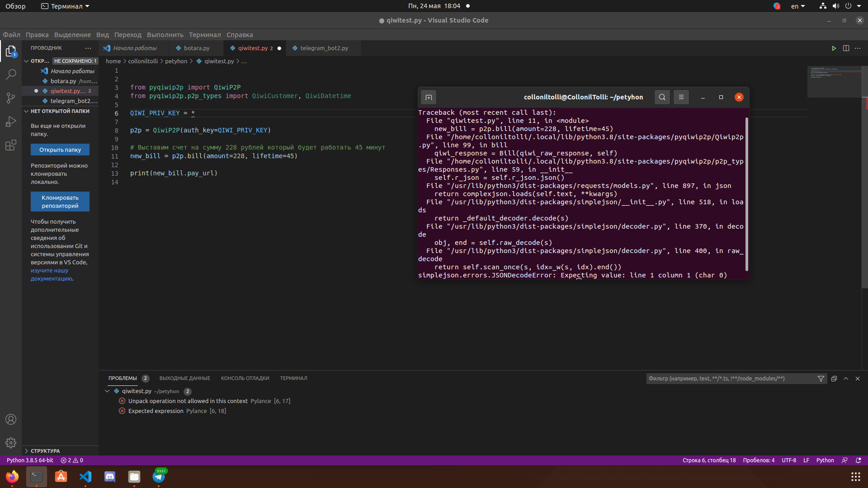Click the filter funnel icon in Problems panel
Viewport: 868px width, 488px height.
pos(821,379)
